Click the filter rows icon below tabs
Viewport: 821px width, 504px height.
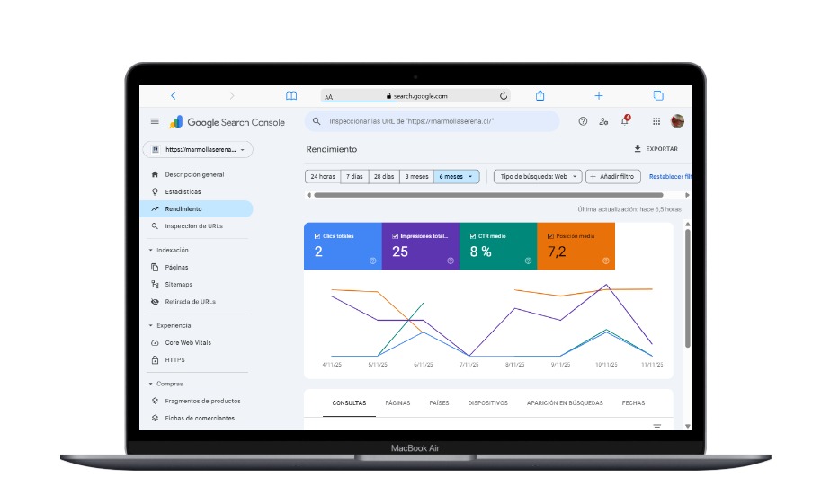(656, 427)
